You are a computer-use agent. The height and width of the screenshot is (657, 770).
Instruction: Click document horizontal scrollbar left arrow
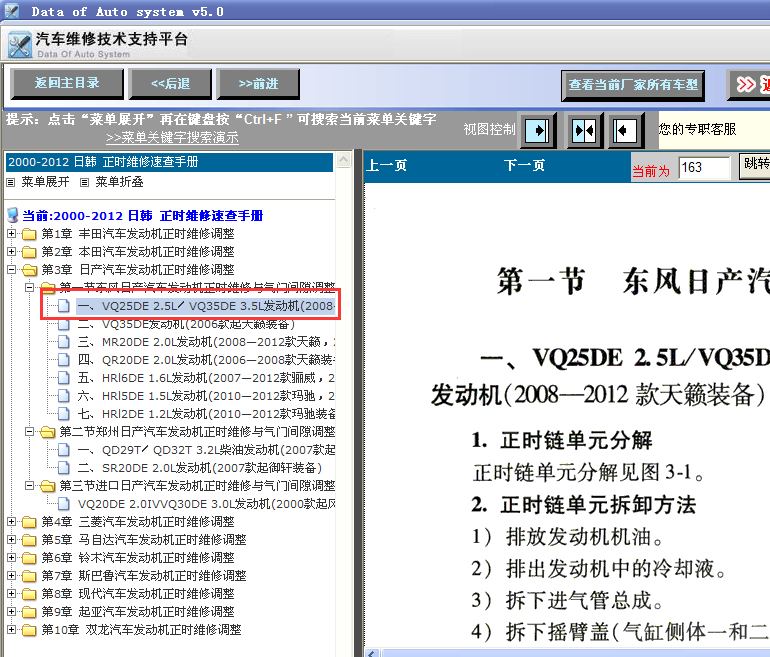coord(372,653)
